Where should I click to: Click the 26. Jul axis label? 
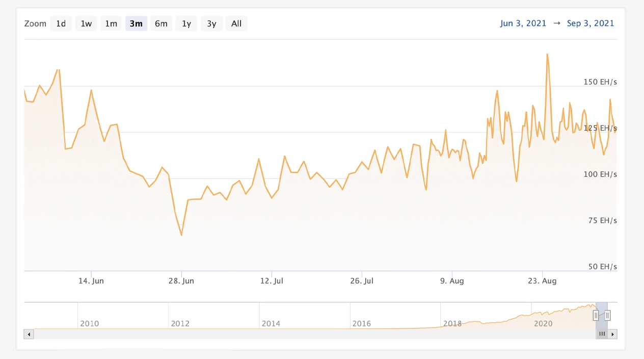[362, 281]
